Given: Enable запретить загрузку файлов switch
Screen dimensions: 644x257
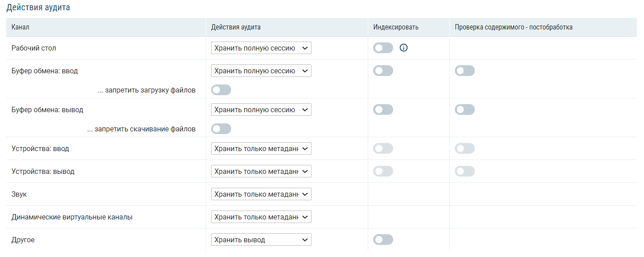Looking at the screenshot, I should (221, 90).
